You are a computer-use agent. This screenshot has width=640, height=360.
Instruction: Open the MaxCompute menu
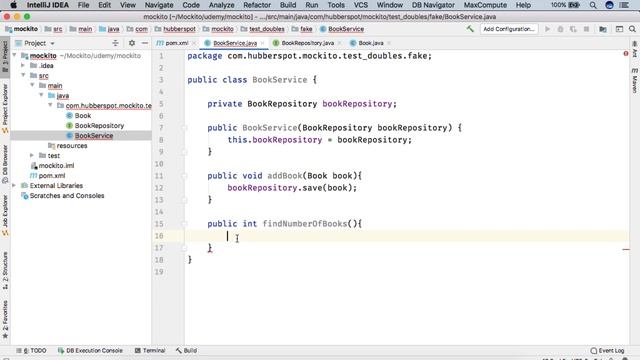[x=485, y=5]
